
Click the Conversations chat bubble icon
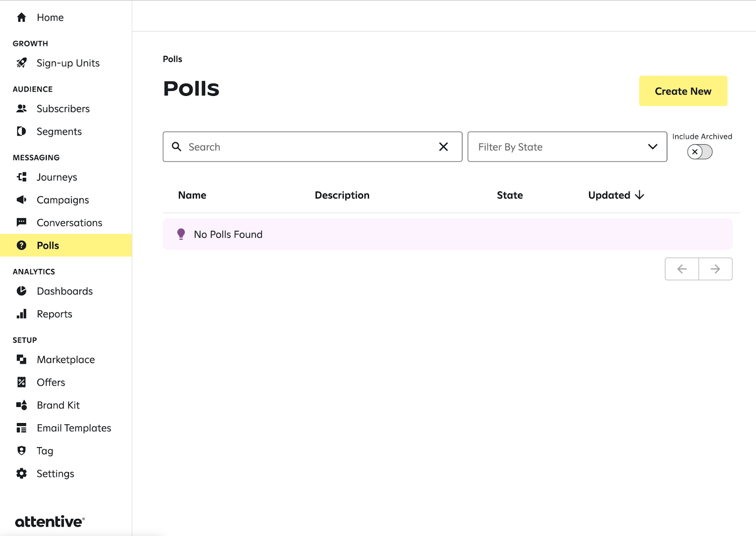pos(21,222)
